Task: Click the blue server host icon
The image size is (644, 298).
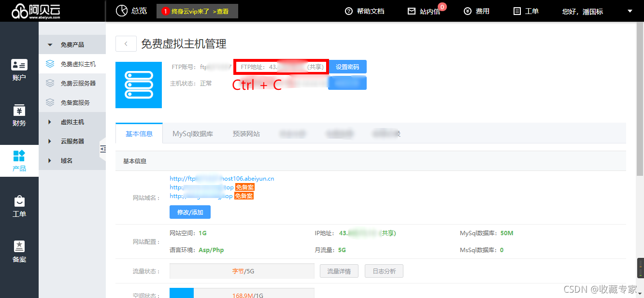Action: [x=139, y=85]
